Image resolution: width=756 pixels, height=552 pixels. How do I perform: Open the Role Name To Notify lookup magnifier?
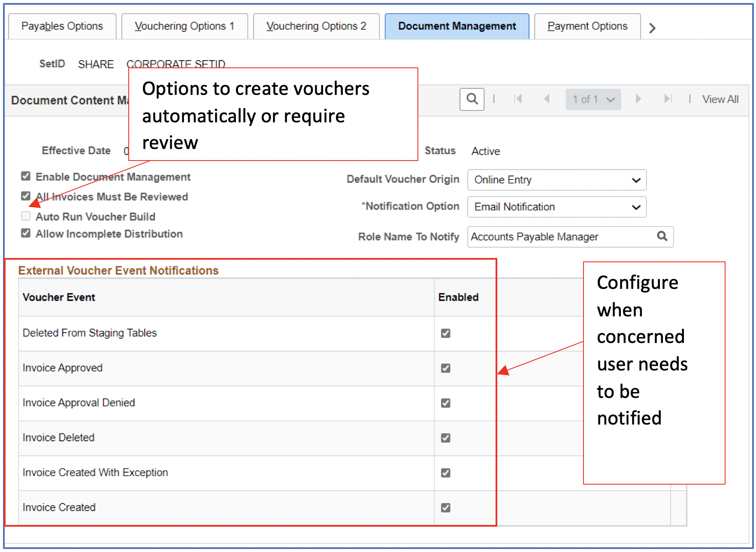tap(662, 237)
